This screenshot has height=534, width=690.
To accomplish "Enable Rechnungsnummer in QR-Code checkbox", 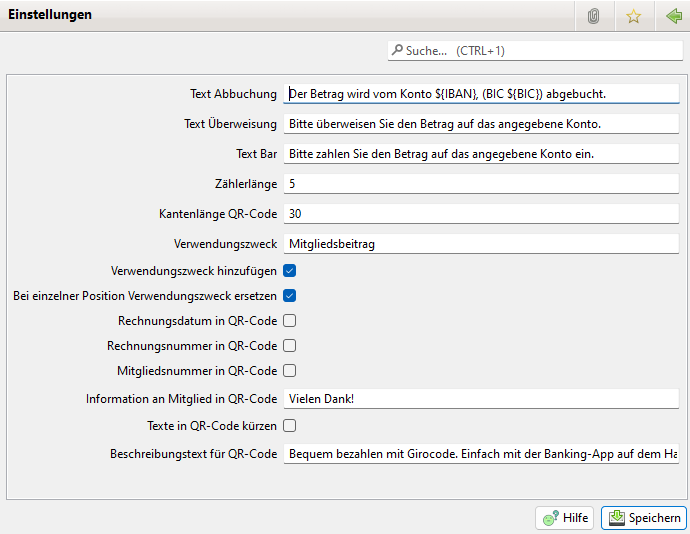I will click(x=289, y=346).
